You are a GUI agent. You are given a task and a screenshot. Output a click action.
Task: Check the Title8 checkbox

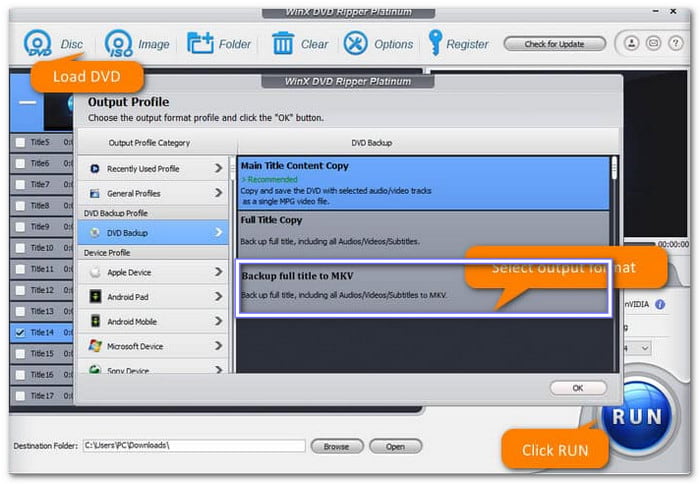pos(20,206)
